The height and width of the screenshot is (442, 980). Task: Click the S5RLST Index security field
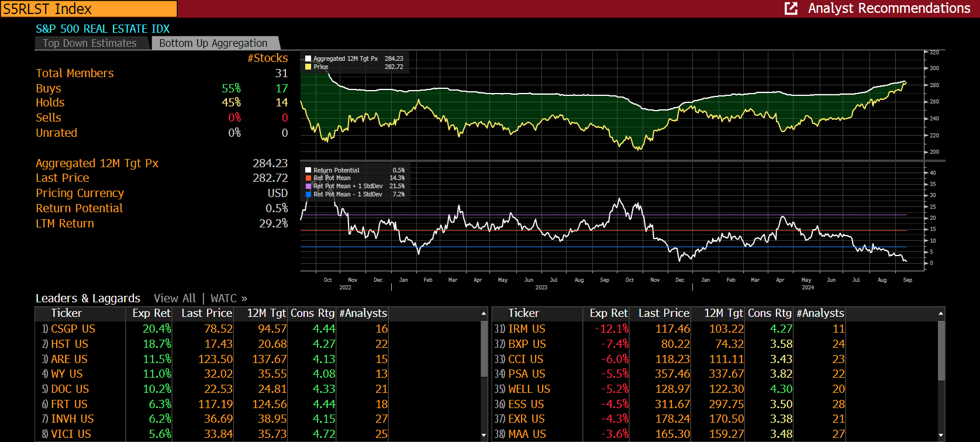pyautogui.click(x=89, y=9)
